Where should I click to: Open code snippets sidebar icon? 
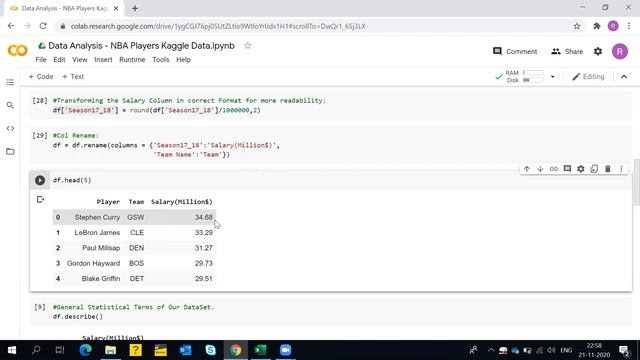click(x=10, y=128)
